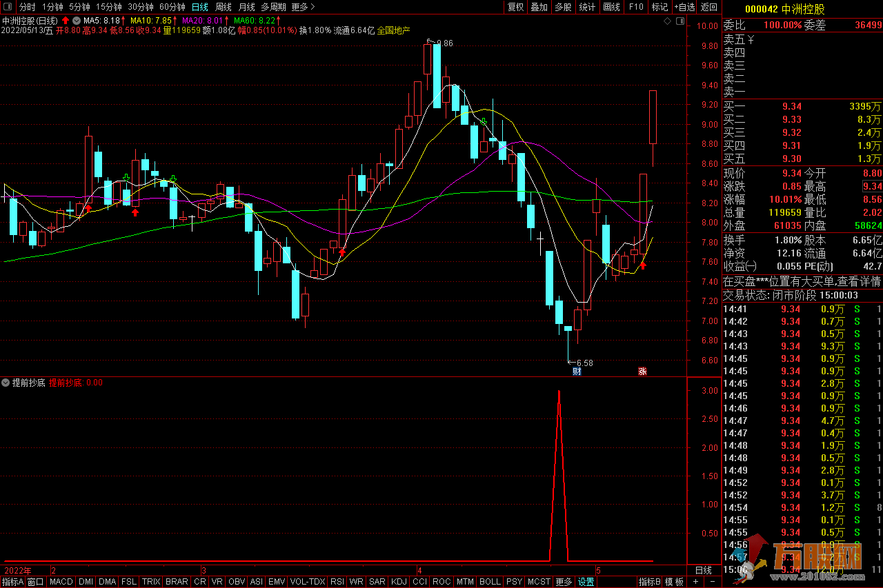883x588 pixels.
Task: Click the diamond icon above the price axis
Action: (667, 22)
